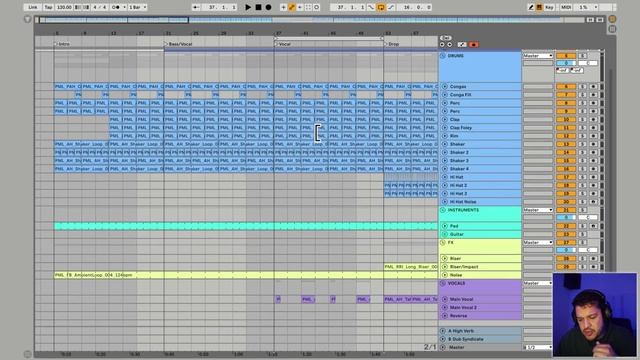Arm recording on the Riser track

pos(593,258)
